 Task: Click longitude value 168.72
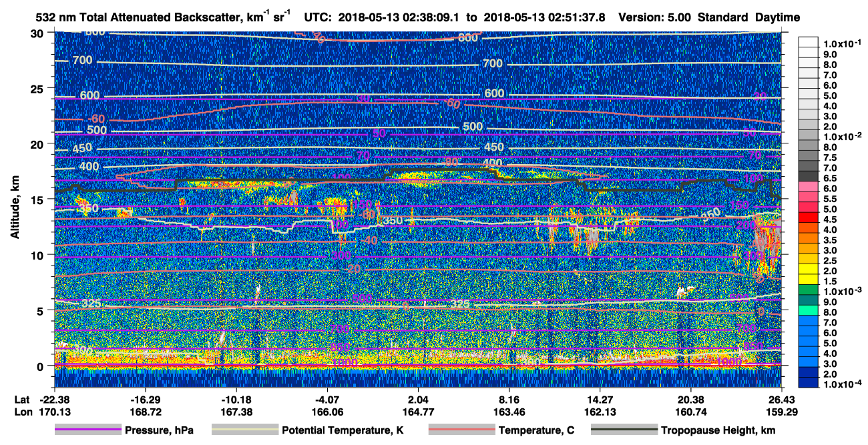[x=145, y=412]
